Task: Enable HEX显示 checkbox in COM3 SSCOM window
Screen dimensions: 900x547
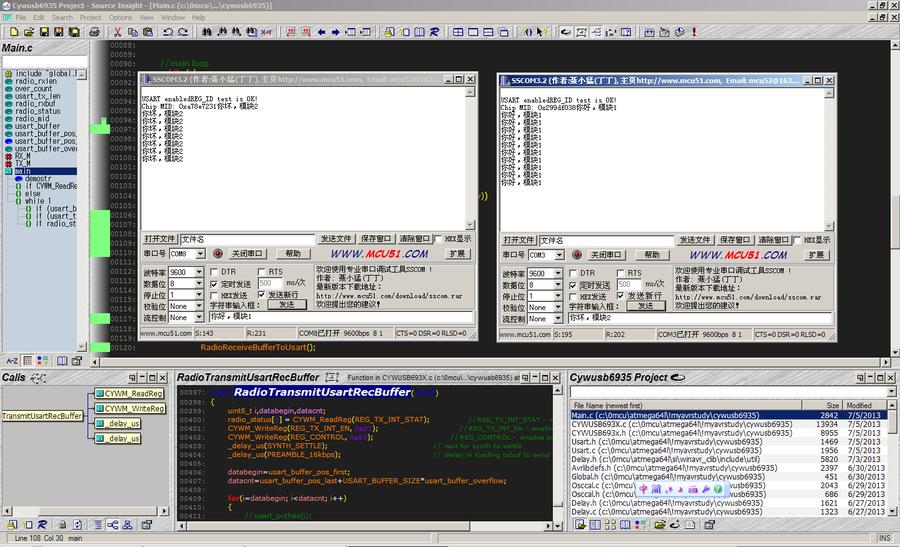Action: pyautogui.click(x=797, y=239)
